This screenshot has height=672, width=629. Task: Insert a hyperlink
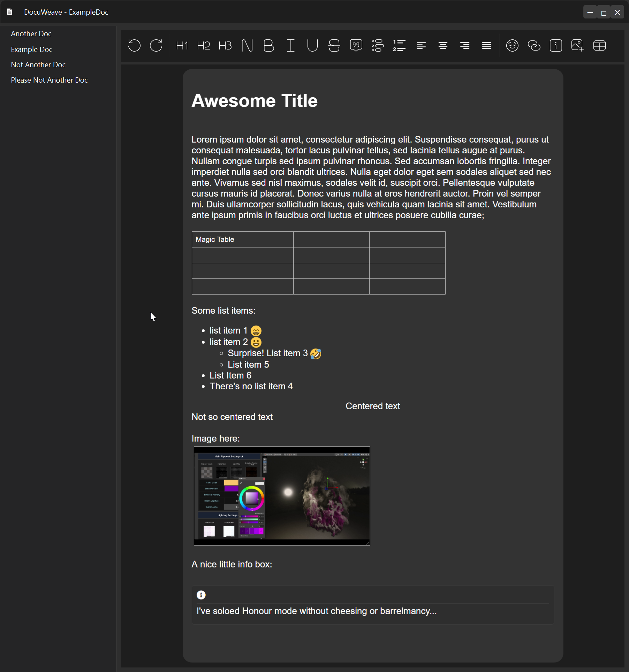(x=534, y=46)
